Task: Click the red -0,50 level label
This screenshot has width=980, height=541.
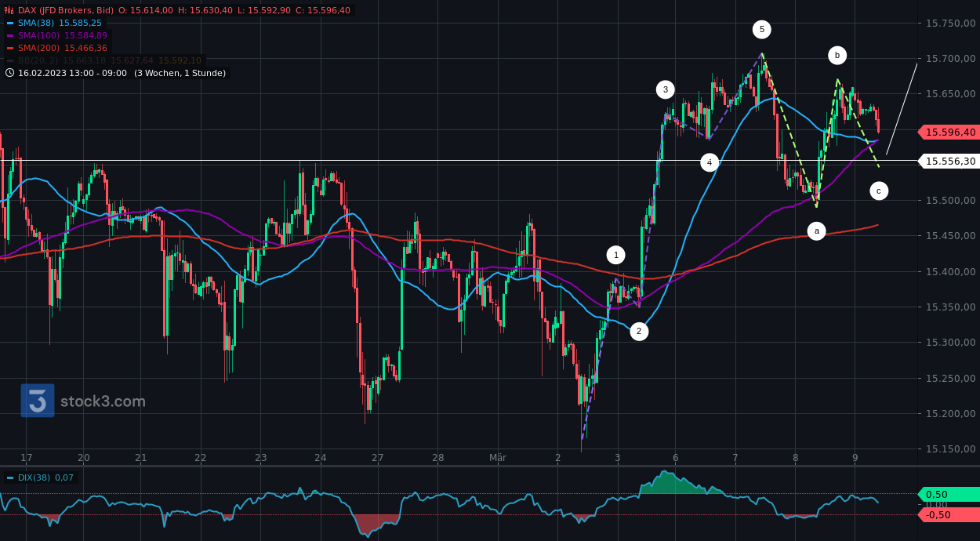Action: 938,515
